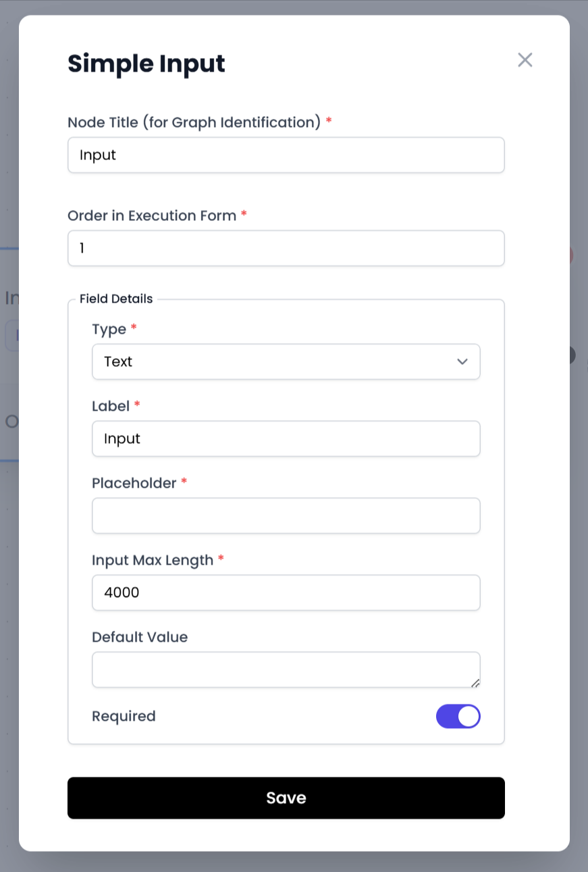This screenshot has height=872, width=588.
Task: Click the Placeholder field label
Action: [x=134, y=484]
